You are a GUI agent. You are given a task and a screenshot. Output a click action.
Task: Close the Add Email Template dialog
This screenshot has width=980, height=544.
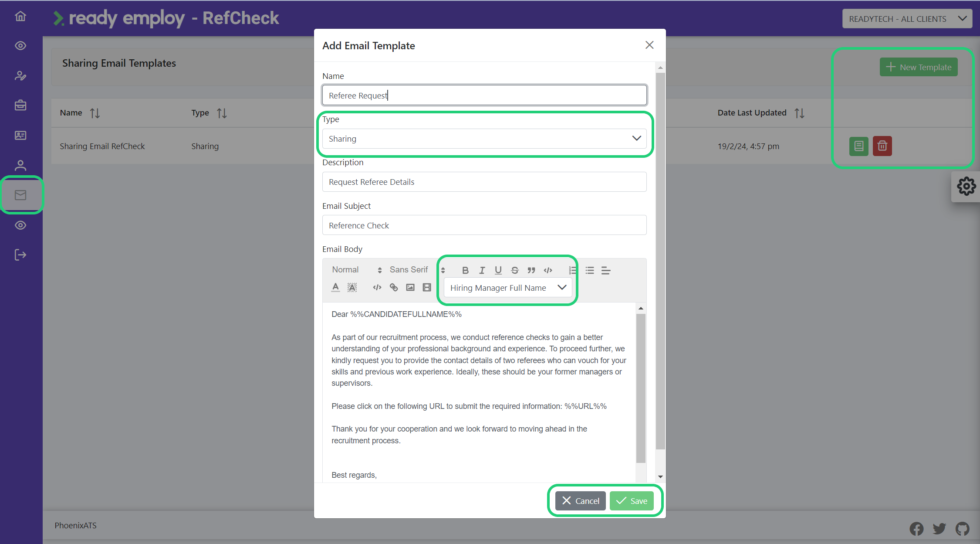649,45
